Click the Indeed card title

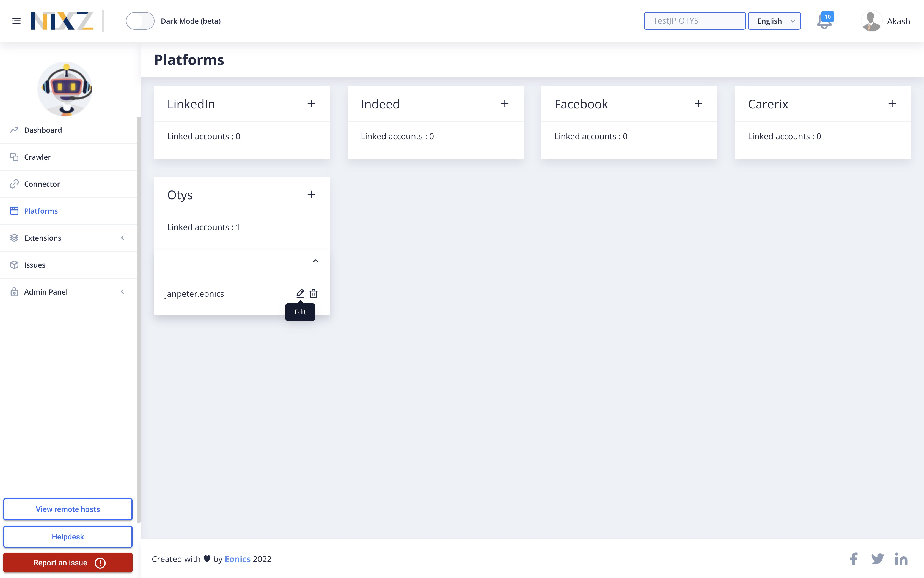tap(380, 104)
